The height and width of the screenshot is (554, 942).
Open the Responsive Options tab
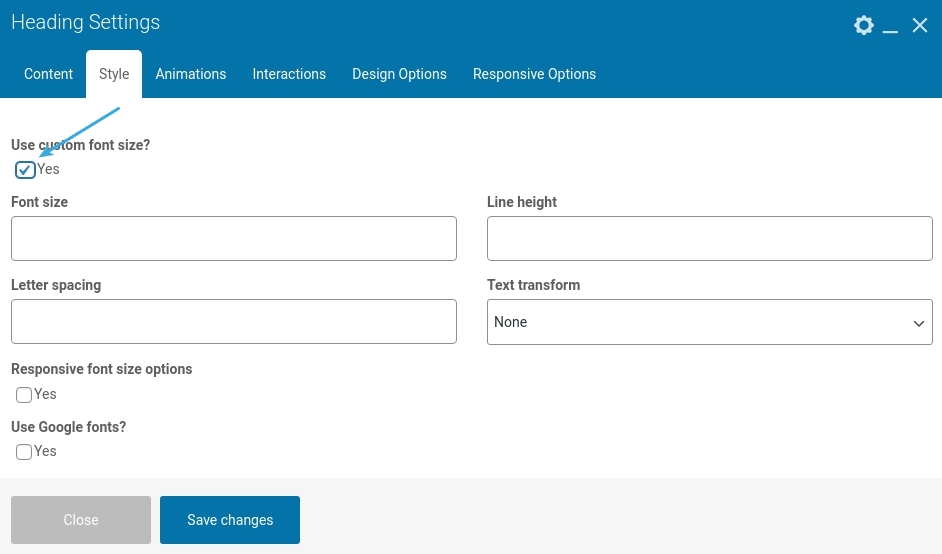(x=534, y=74)
